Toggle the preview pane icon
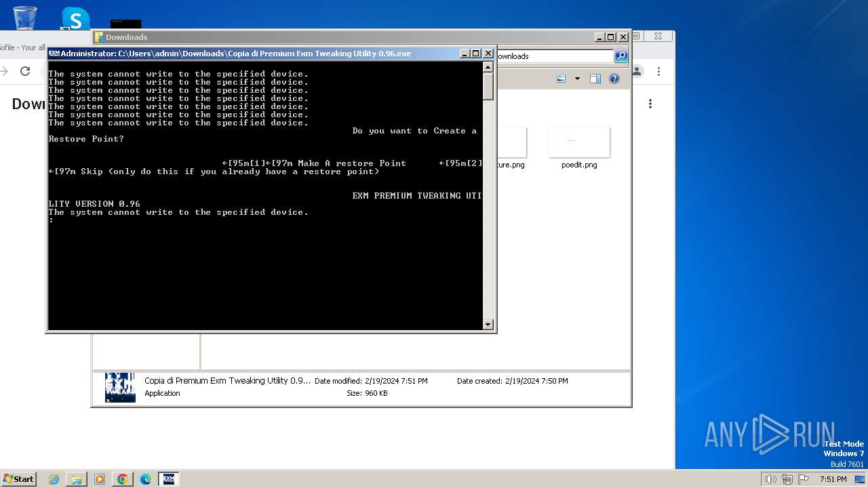 [x=595, y=79]
